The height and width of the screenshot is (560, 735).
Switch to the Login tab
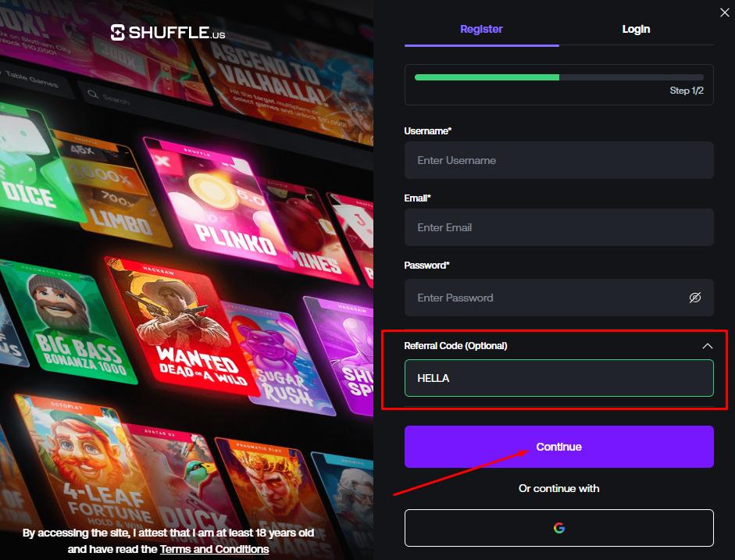636,30
